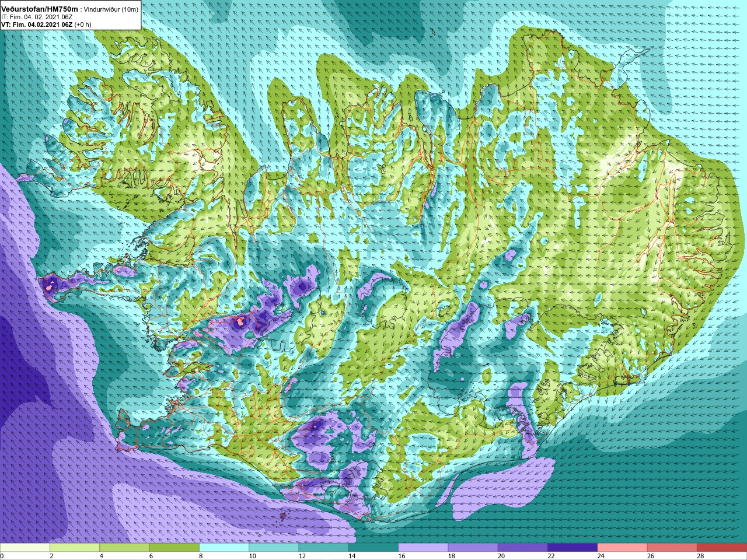The height and width of the screenshot is (560, 747).
Task: Select the 18–20 medium purple legend swatch
Action: coord(473,548)
